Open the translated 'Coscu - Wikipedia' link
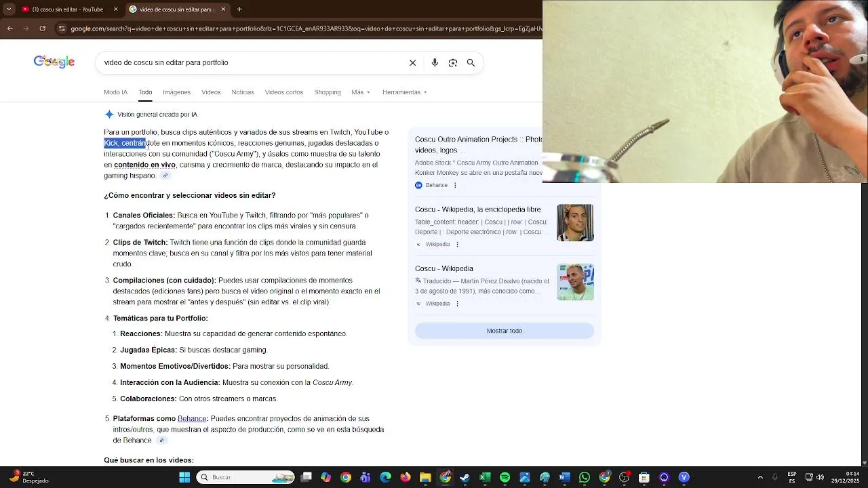This screenshot has width=868, height=488. pyautogui.click(x=444, y=268)
